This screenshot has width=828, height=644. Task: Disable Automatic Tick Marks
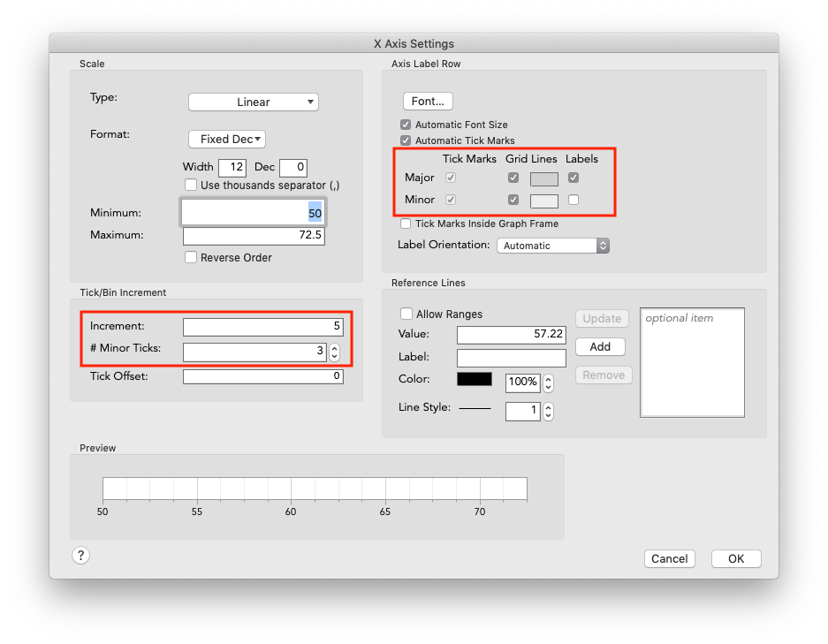(x=406, y=140)
